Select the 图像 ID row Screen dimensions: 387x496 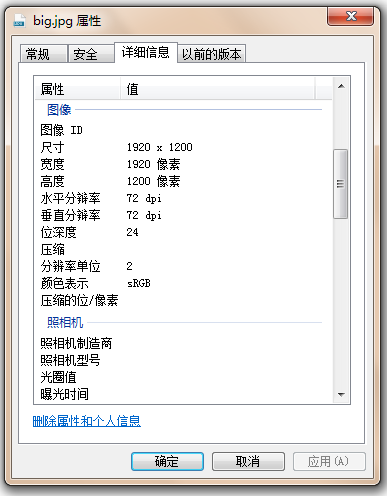point(183,130)
